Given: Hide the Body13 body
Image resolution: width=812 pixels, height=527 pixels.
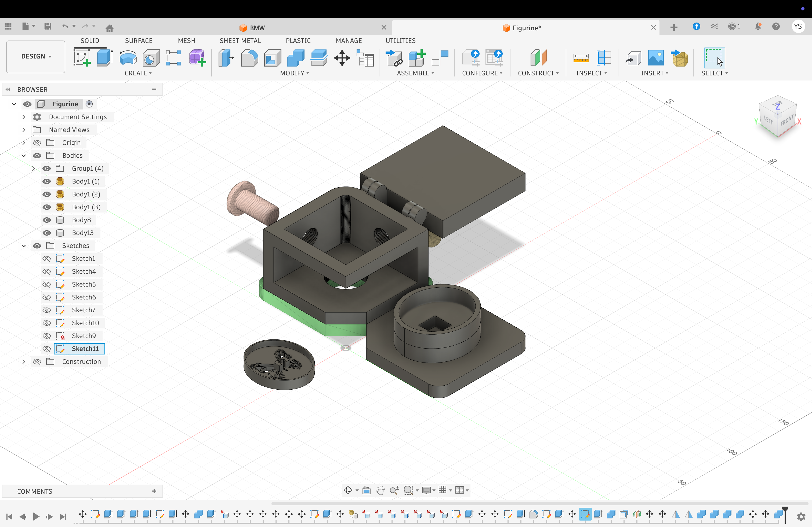Looking at the screenshot, I should (47, 233).
